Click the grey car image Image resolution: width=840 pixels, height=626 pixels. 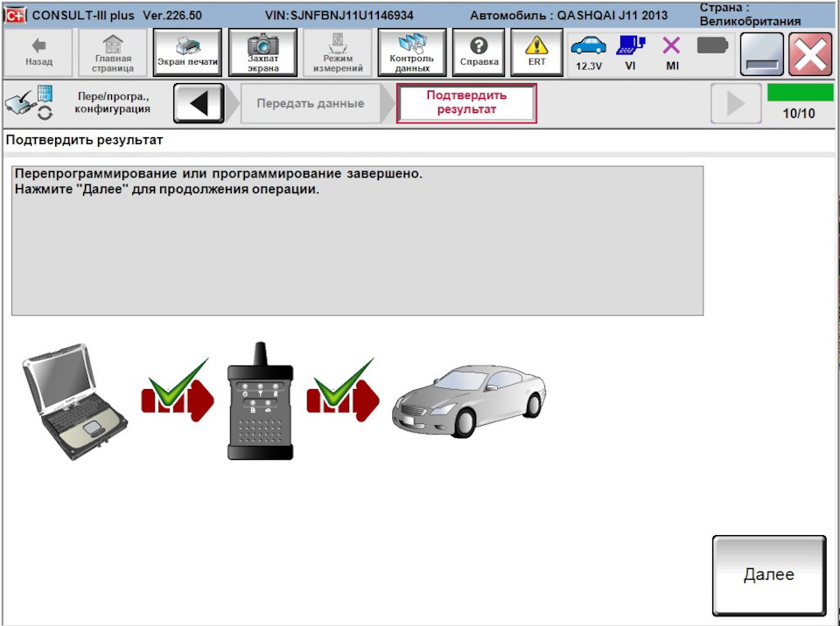(469, 401)
